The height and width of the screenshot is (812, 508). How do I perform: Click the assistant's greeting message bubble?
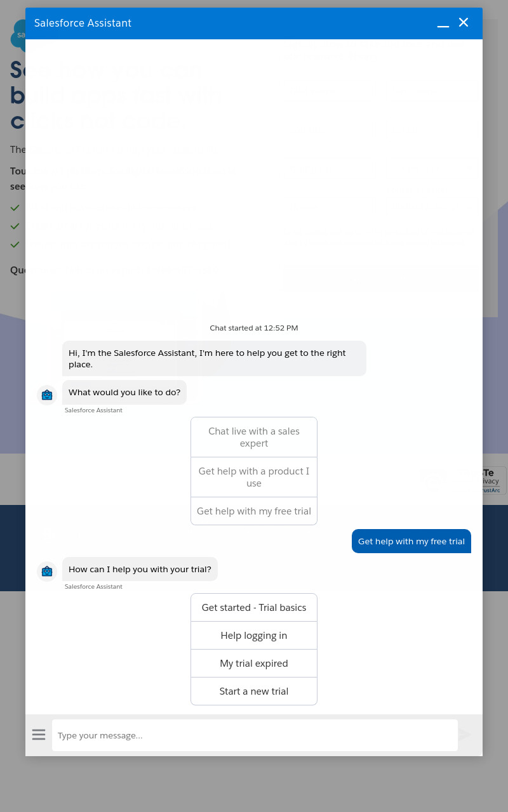tap(214, 358)
